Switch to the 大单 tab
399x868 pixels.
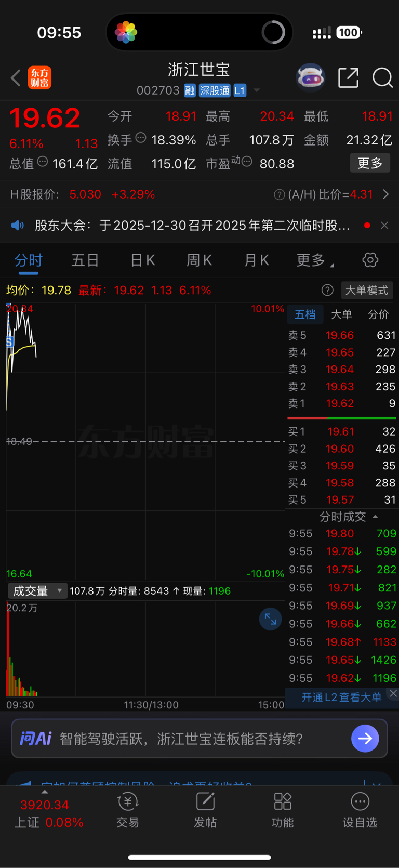click(341, 314)
